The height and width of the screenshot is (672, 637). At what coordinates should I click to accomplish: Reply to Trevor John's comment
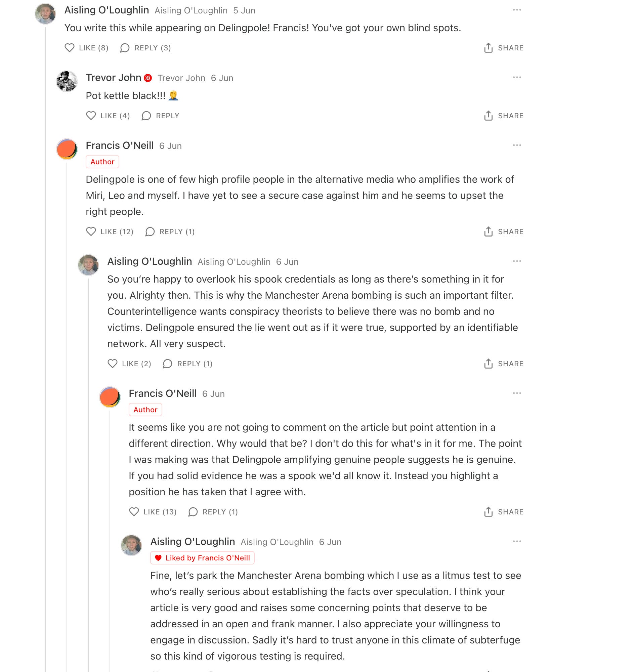(x=160, y=116)
